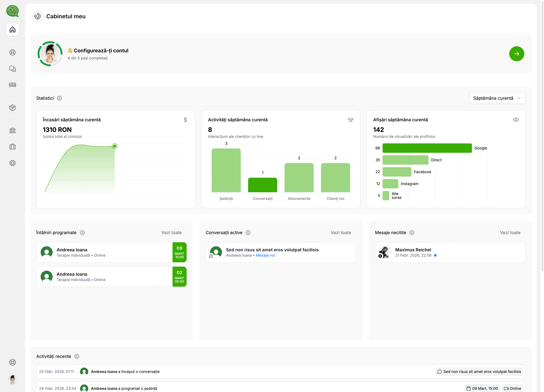Screen dimensions: 544x392
Task: Click the package box icon in sidebar
Action: click(x=13, y=108)
